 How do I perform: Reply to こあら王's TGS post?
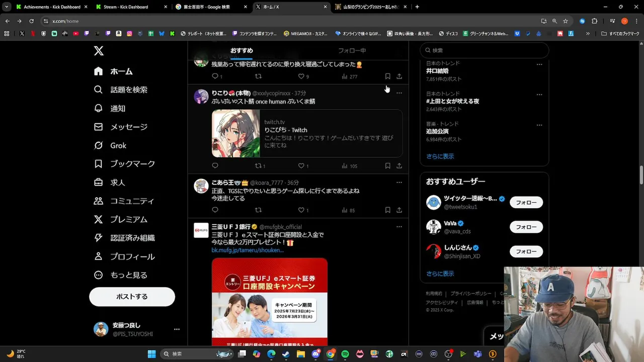(x=215, y=210)
